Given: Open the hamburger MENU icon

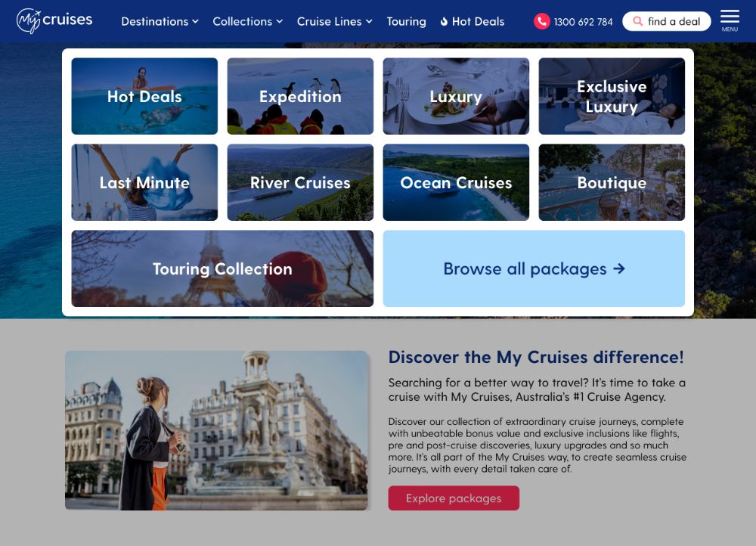Looking at the screenshot, I should point(730,20).
